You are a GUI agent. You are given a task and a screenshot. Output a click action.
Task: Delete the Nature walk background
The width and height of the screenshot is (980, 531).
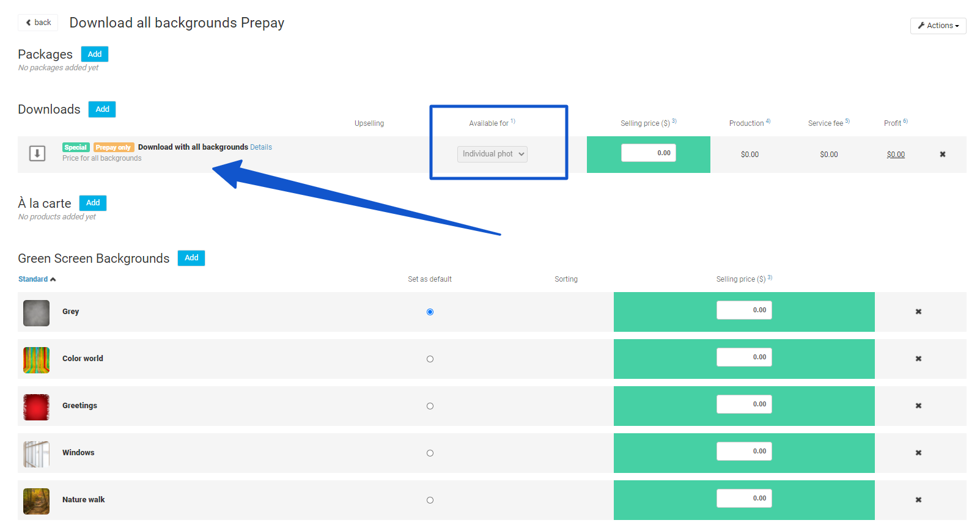pyautogui.click(x=918, y=500)
